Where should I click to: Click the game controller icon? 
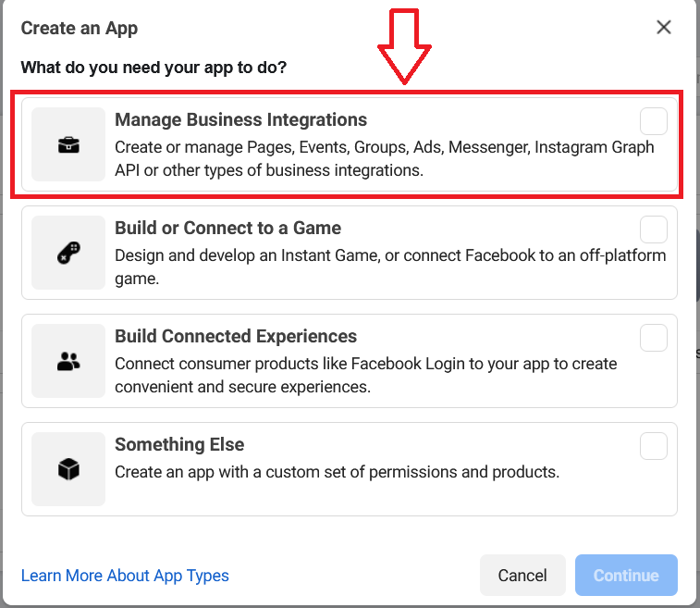(x=68, y=253)
